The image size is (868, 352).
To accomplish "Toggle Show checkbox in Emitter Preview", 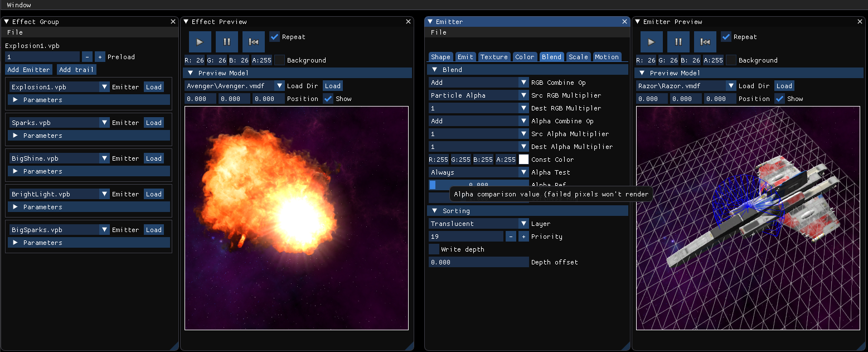I will pyautogui.click(x=779, y=99).
